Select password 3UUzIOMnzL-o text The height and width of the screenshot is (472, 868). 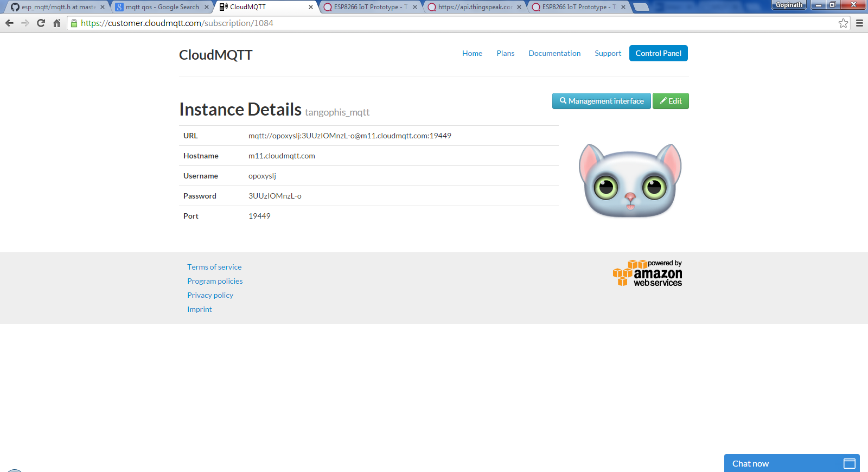pyautogui.click(x=275, y=196)
